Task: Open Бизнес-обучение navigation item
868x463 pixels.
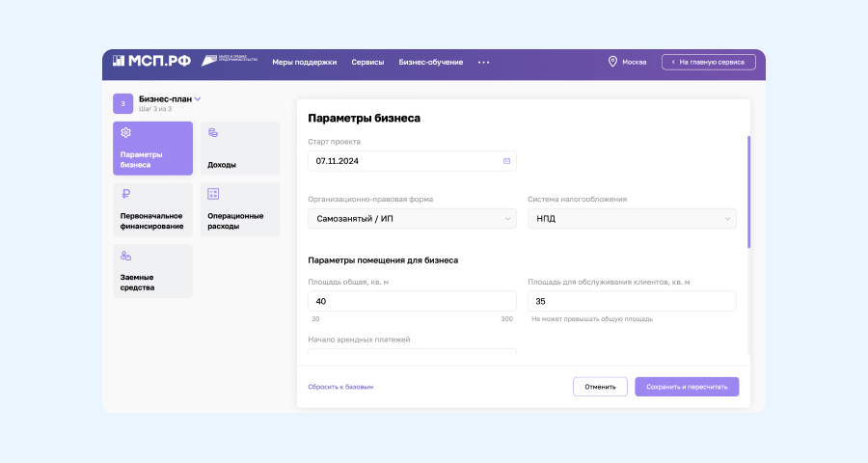Action: (x=430, y=62)
